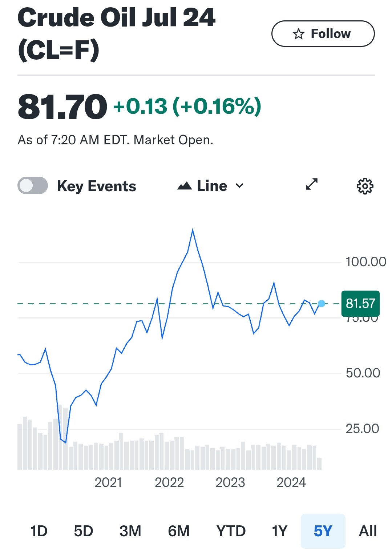Open chart settings gear icon
This screenshot has width=392, height=549.
coord(365,186)
